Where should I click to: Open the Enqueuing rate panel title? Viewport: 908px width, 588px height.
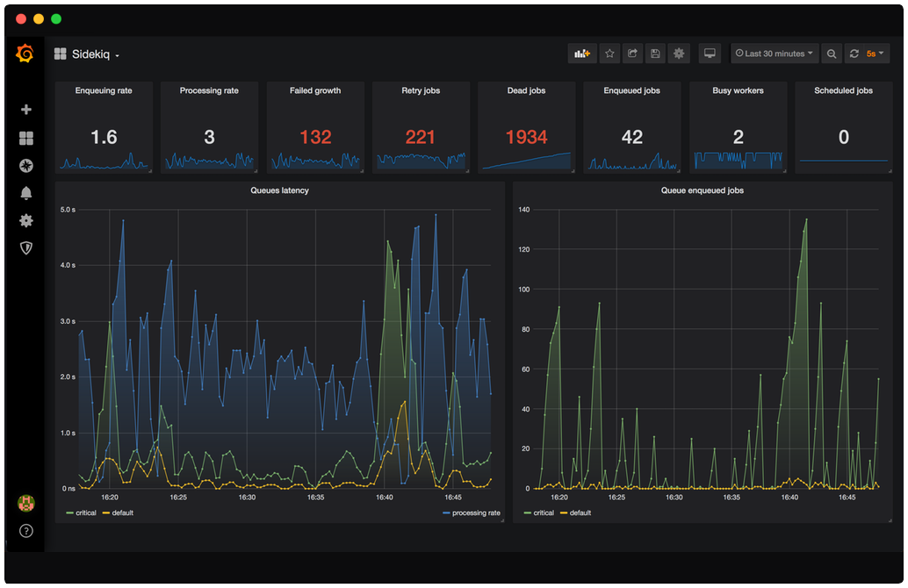pos(104,90)
